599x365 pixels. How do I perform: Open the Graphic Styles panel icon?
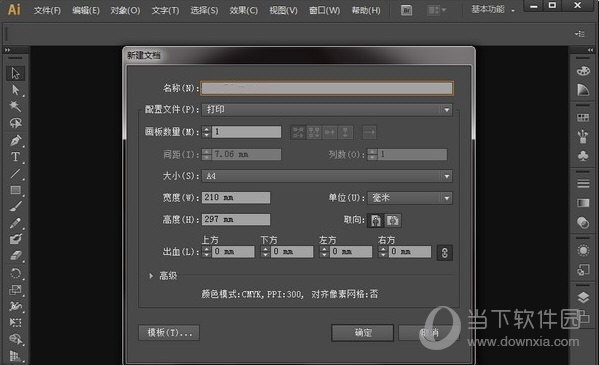[x=583, y=270]
